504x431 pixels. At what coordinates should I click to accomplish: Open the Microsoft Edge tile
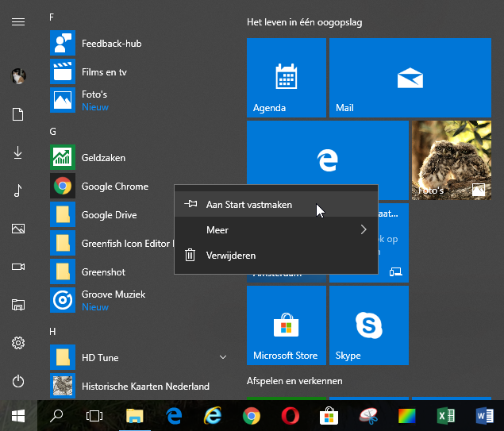click(x=328, y=153)
